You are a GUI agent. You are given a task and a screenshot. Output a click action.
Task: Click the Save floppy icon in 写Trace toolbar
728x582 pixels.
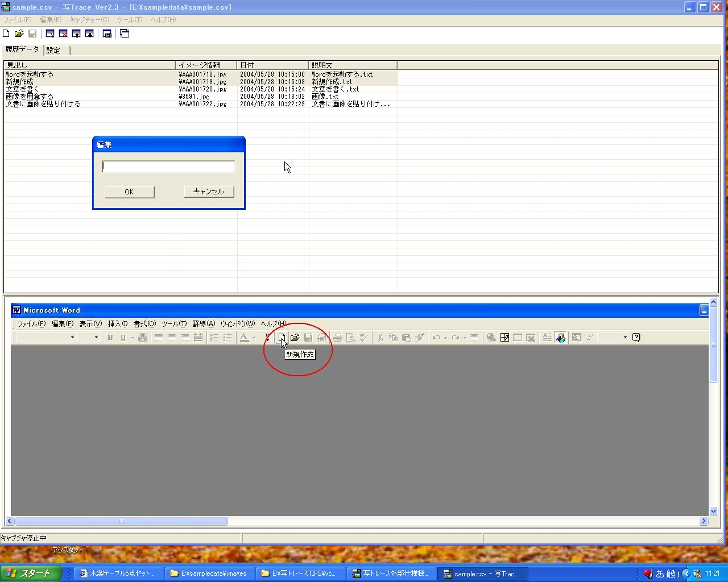[32, 34]
